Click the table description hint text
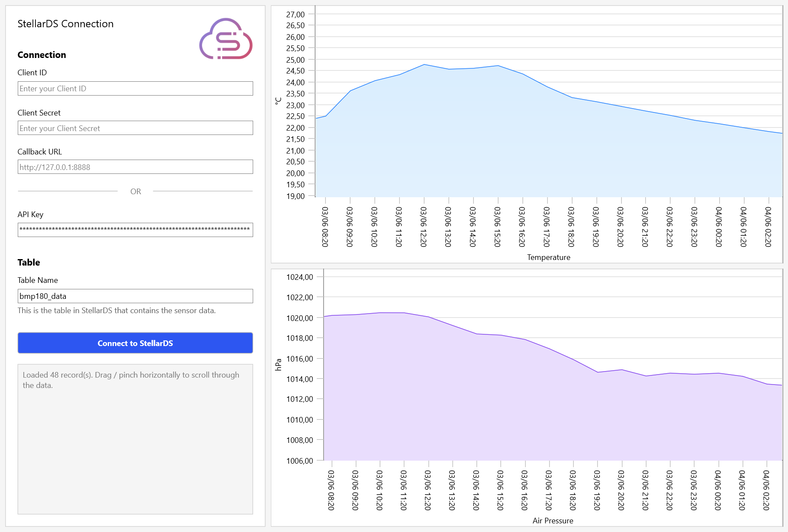Image resolution: width=788 pixels, height=532 pixels. [x=116, y=311]
